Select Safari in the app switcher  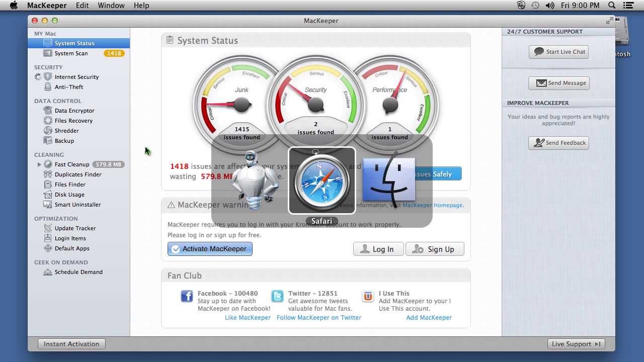tap(322, 181)
